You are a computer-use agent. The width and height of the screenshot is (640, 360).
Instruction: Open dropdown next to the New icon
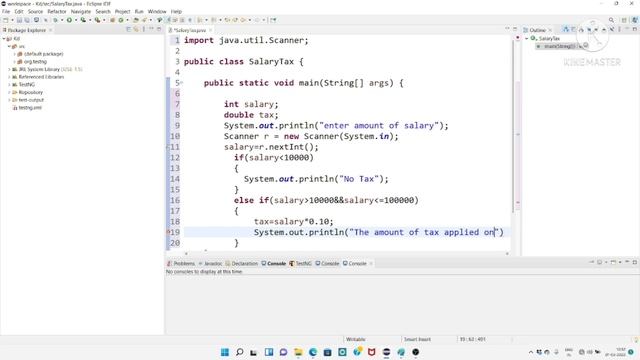(12, 20)
